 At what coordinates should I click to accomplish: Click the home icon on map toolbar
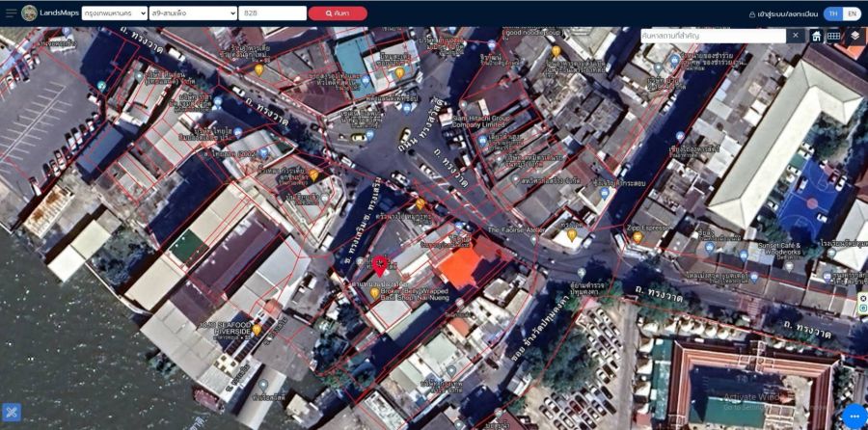(816, 36)
